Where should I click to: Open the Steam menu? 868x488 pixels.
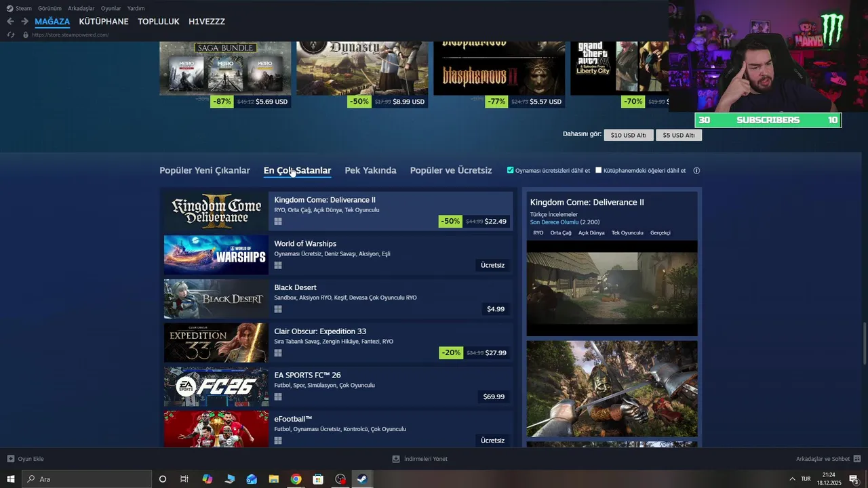[24, 9]
